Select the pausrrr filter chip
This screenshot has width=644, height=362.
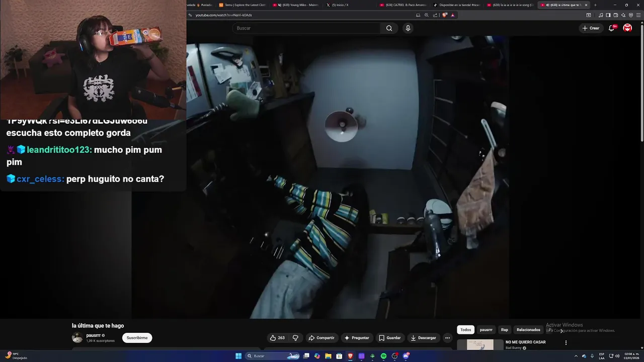486,330
